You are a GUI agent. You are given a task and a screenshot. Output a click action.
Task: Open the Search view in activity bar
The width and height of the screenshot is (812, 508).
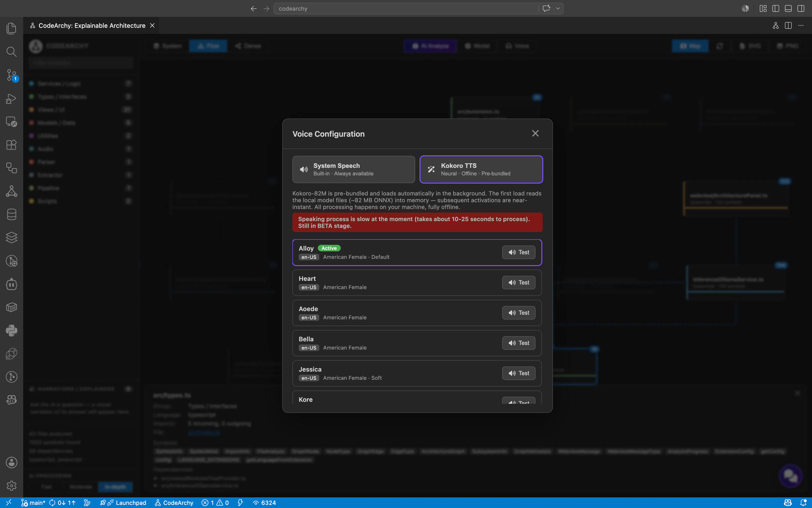(x=11, y=51)
